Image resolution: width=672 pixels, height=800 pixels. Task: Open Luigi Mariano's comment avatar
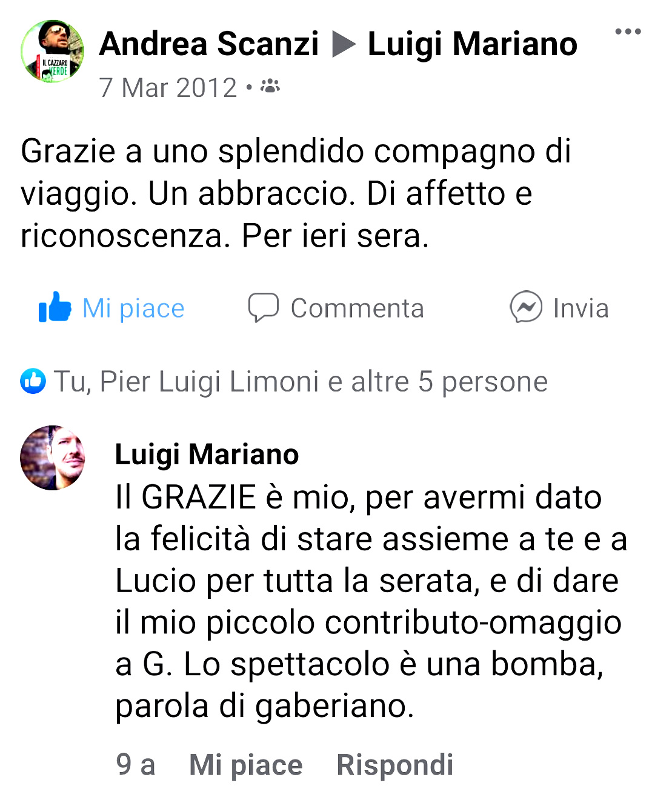point(53,458)
